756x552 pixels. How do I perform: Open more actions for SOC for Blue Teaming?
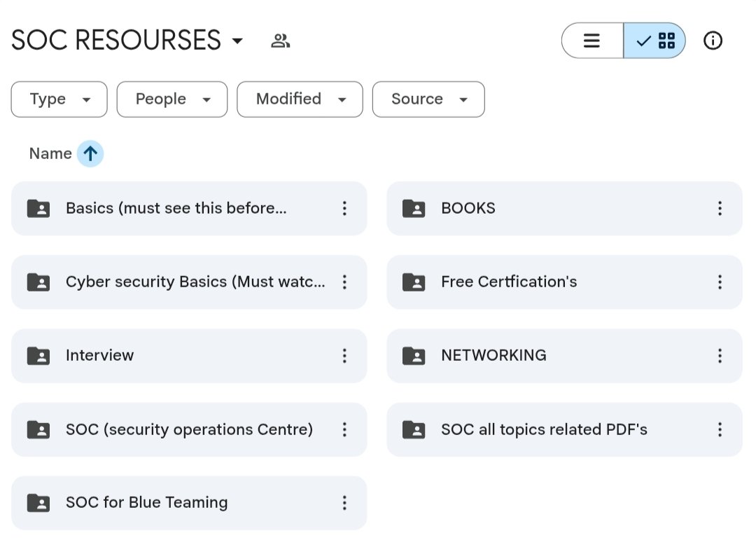click(344, 503)
